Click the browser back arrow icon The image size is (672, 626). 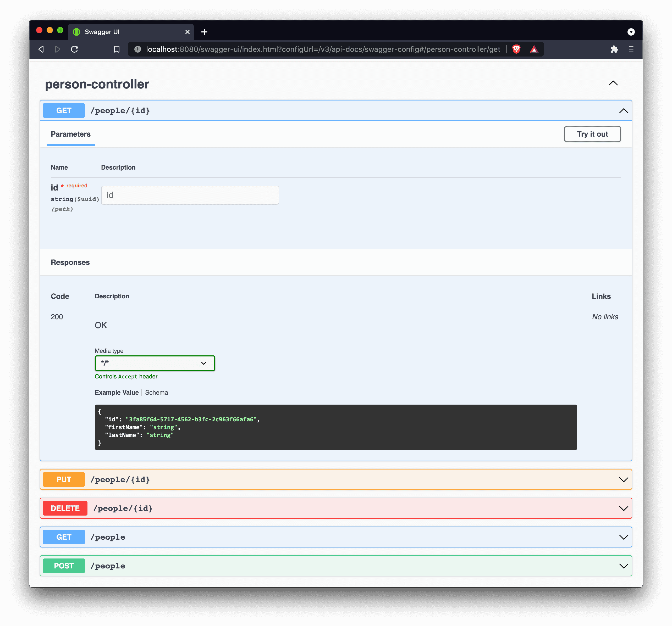tap(41, 49)
